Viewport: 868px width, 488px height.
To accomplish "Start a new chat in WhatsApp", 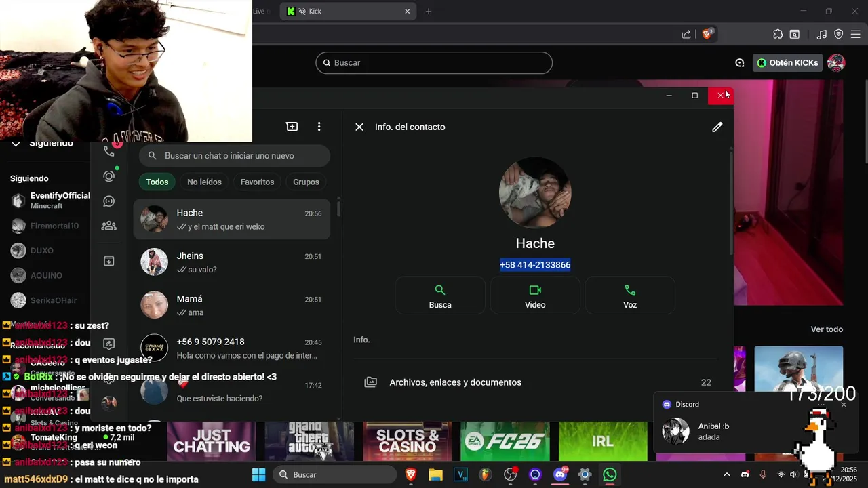I will point(292,127).
